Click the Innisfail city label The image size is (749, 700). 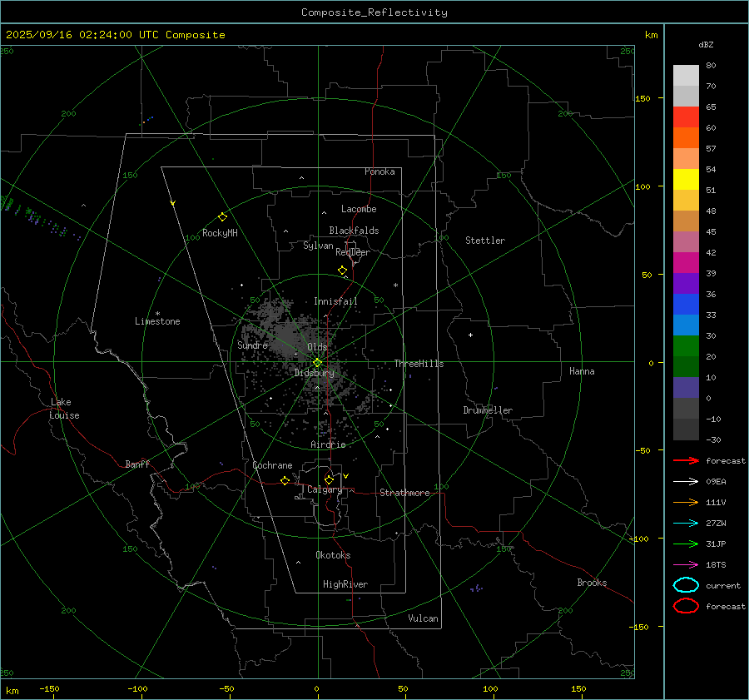pos(335,301)
